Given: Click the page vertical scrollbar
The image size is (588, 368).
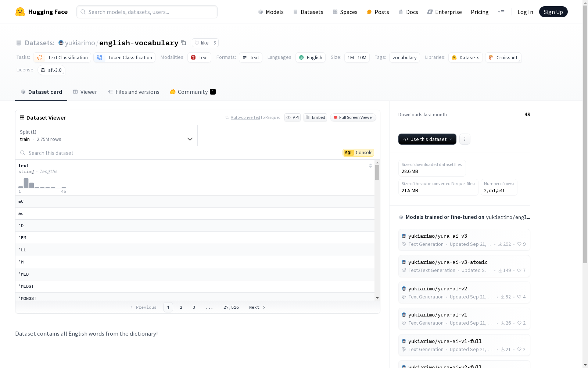Looking at the screenshot, I should pyautogui.click(x=585, y=134).
